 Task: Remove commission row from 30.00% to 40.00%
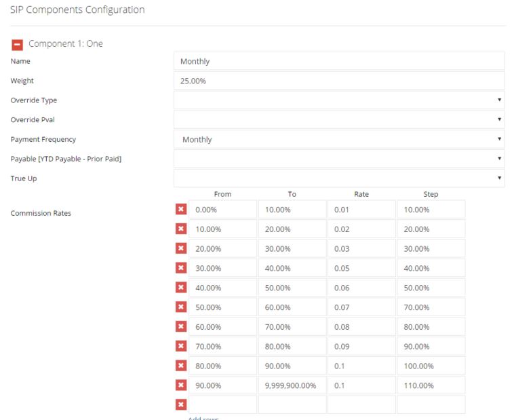point(181,268)
